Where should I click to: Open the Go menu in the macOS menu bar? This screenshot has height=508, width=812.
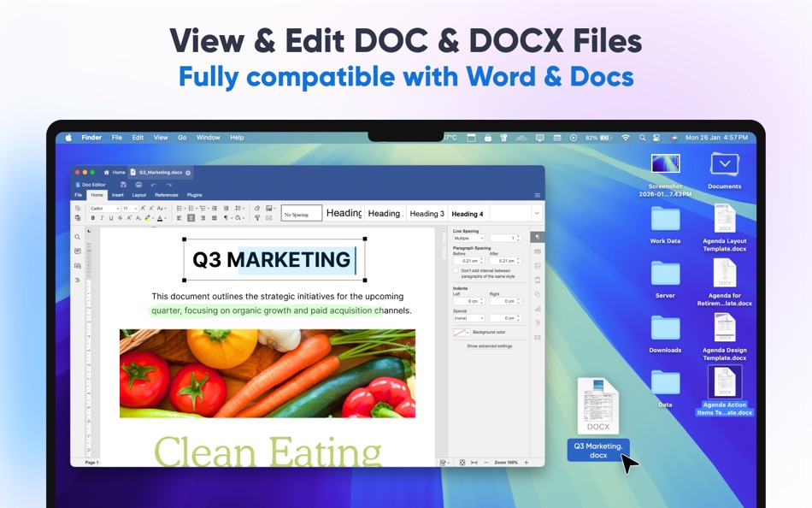182,137
